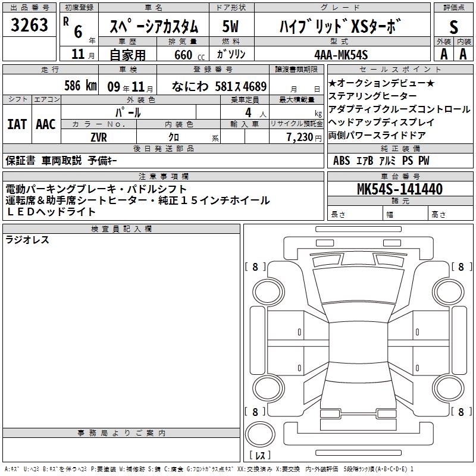
Task: Select the interior color value "クロ"
Action: click(174, 137)
